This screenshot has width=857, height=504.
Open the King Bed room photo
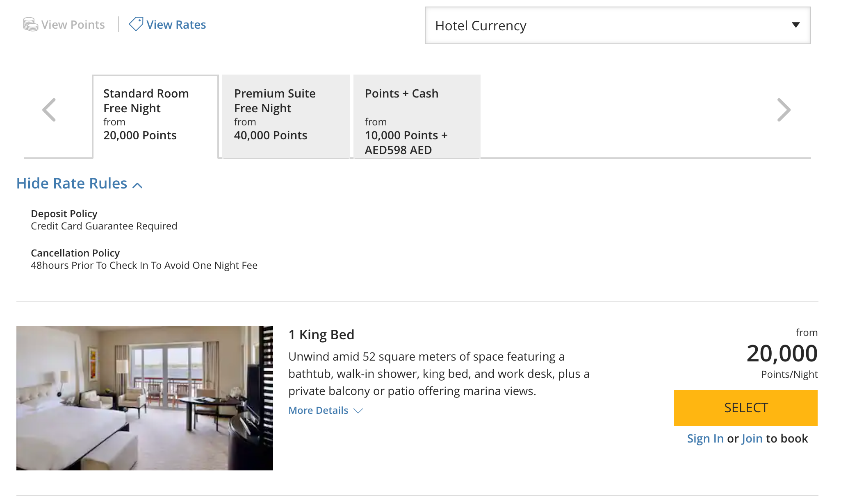pos(145,398)
